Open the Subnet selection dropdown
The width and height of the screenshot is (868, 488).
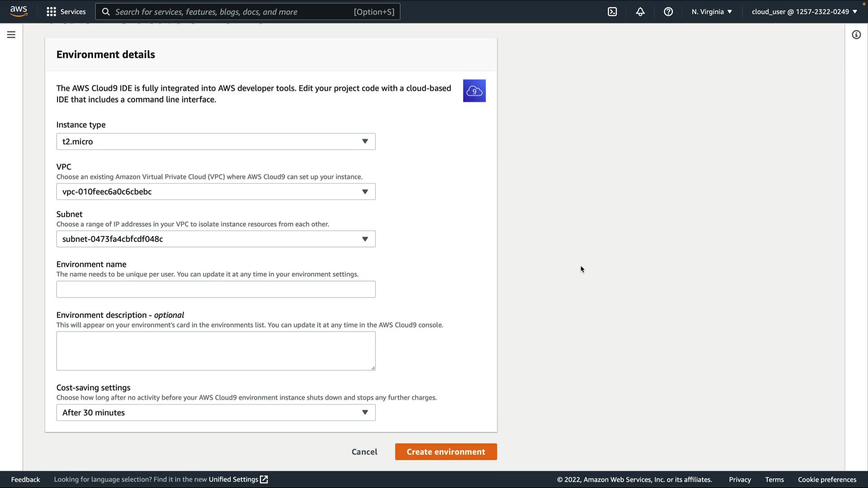(x=216, y=239)
